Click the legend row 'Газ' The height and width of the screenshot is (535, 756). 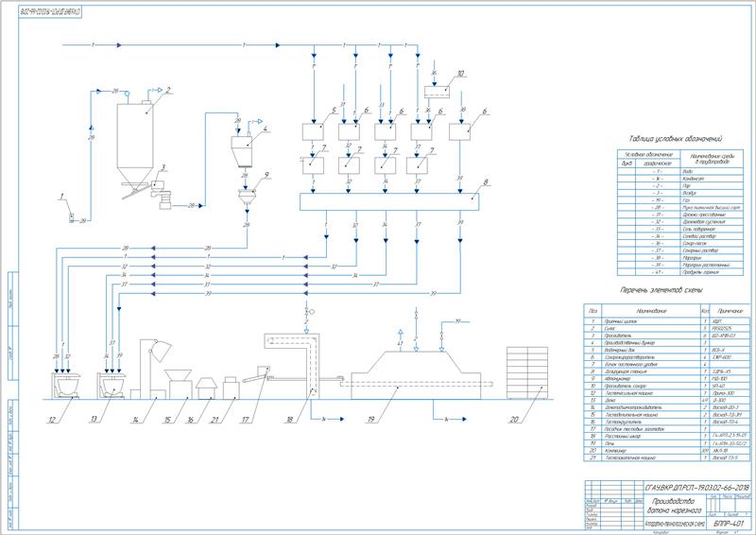point(680,200)
